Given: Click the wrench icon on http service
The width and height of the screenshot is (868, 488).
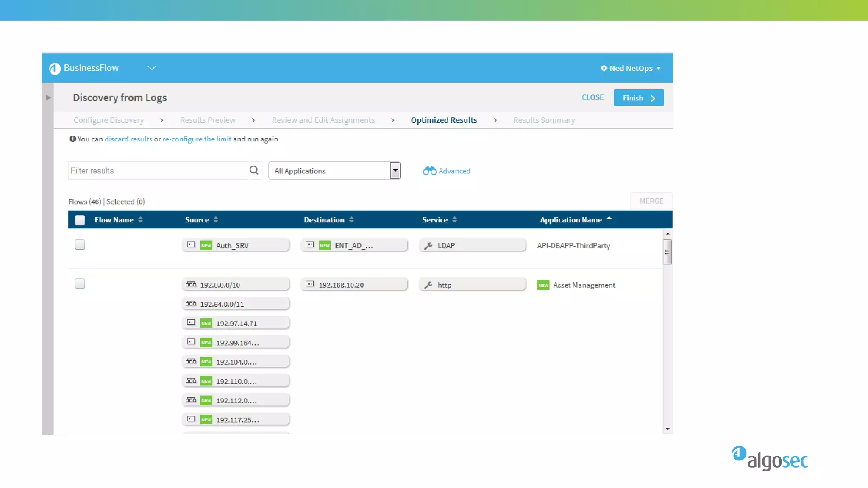Looking at the screenshot, I should (428, 285).
